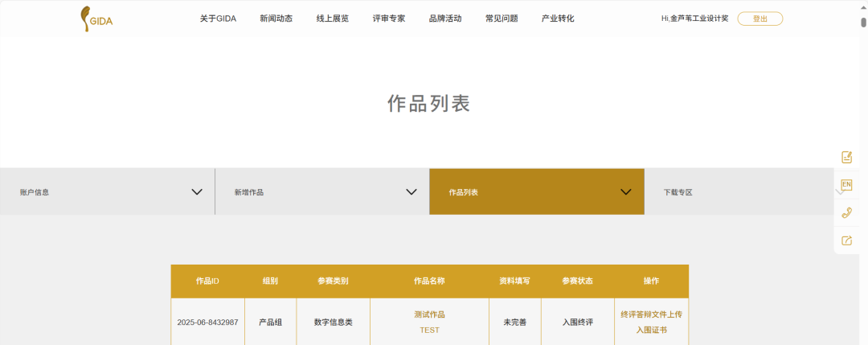Expand the 新增作品 chevron
Image resolution: width=868 pixels, height=345 pixels.
[x=411, y=192]
